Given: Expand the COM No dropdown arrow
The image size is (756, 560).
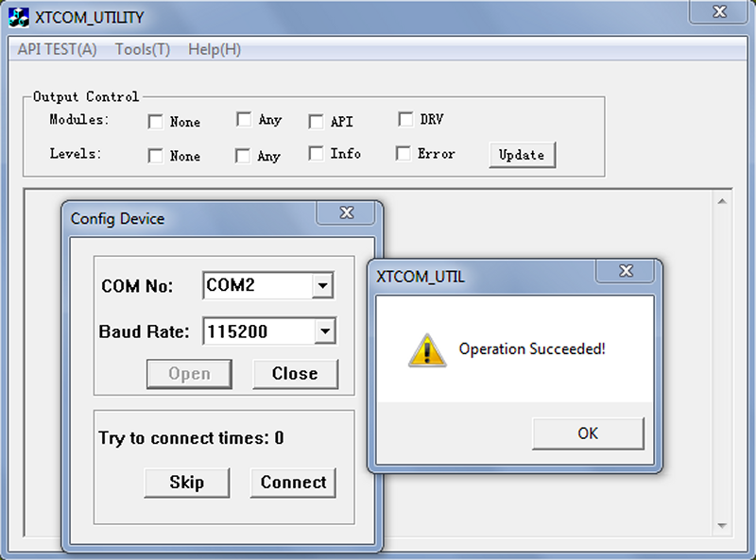Looking at the screenshot, I should 322,285.
